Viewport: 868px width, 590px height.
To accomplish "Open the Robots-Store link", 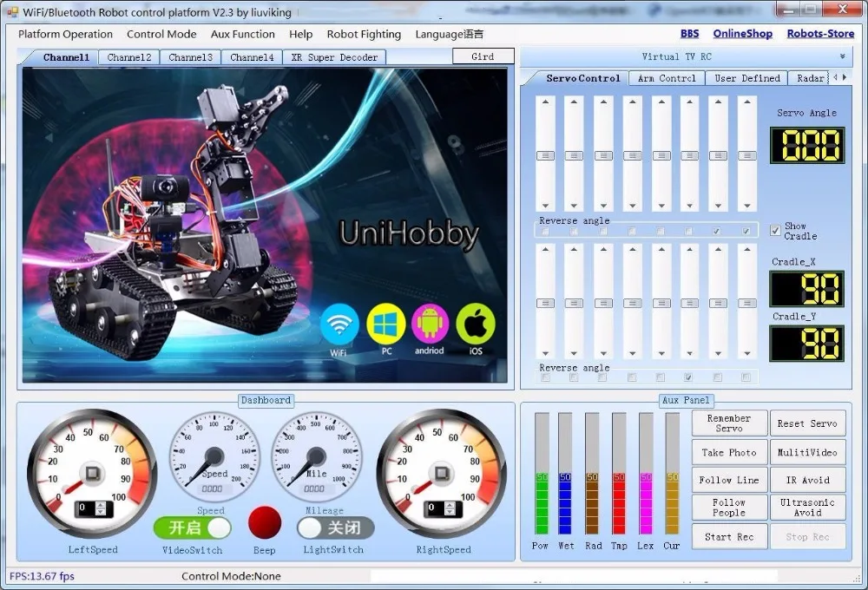I will [x=820, y=33].
